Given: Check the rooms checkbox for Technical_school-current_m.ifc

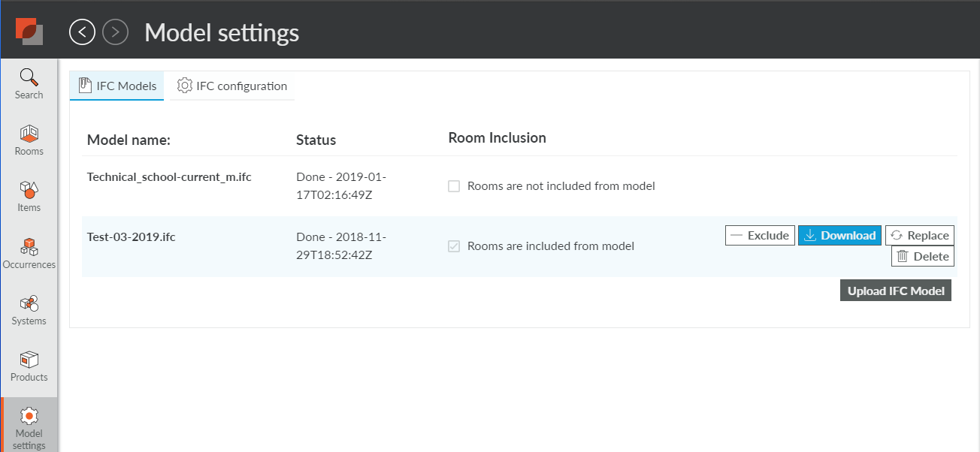Looking at the screenshot, I should point(454,185).
